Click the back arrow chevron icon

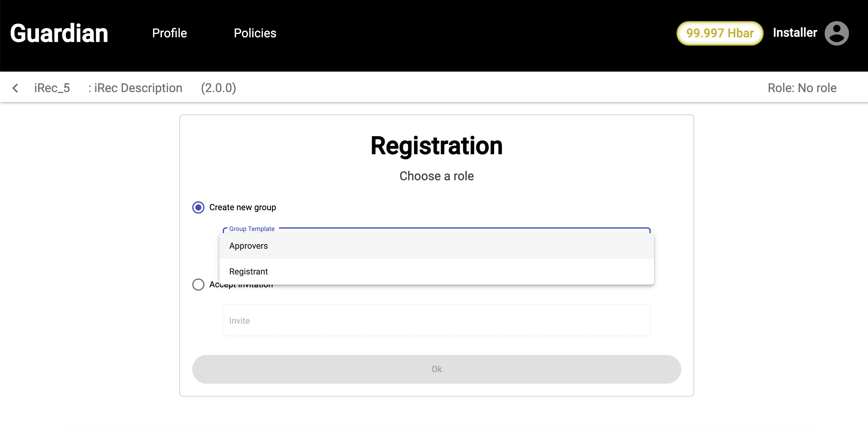pos(15,88)
